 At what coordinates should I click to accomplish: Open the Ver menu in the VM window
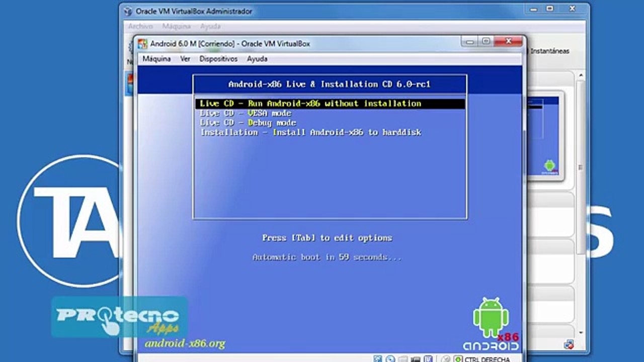(185, 59)
